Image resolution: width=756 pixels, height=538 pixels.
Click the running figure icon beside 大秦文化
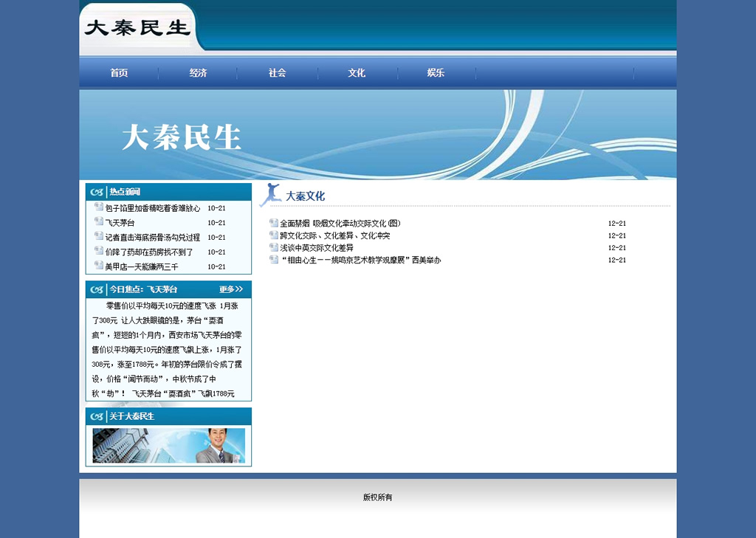point(270,195)
